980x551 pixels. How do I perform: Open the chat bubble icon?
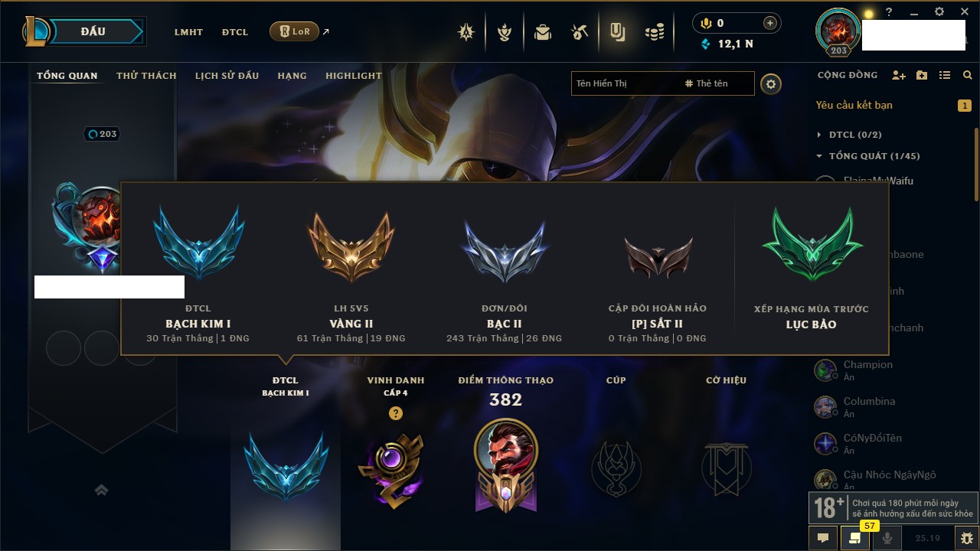pos(823,538)
